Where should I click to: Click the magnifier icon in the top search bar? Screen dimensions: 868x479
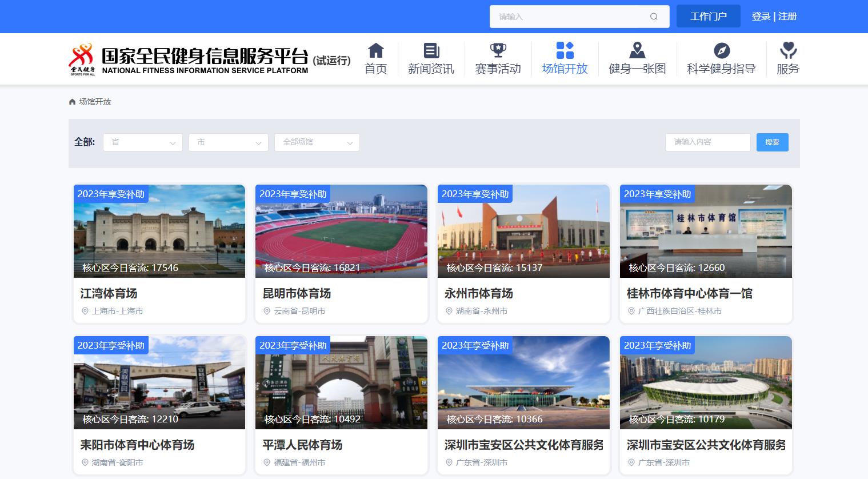pyautogui.click(x=653, y=17)
